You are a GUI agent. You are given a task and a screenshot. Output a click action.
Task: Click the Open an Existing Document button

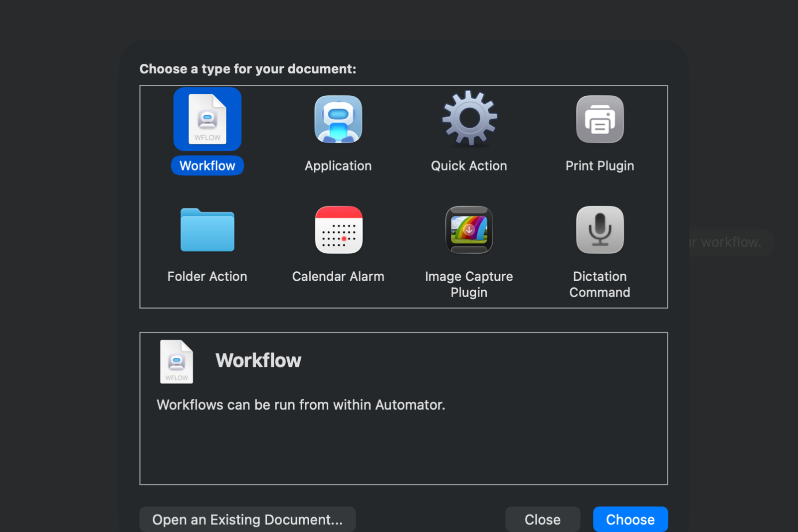point(247,520)
